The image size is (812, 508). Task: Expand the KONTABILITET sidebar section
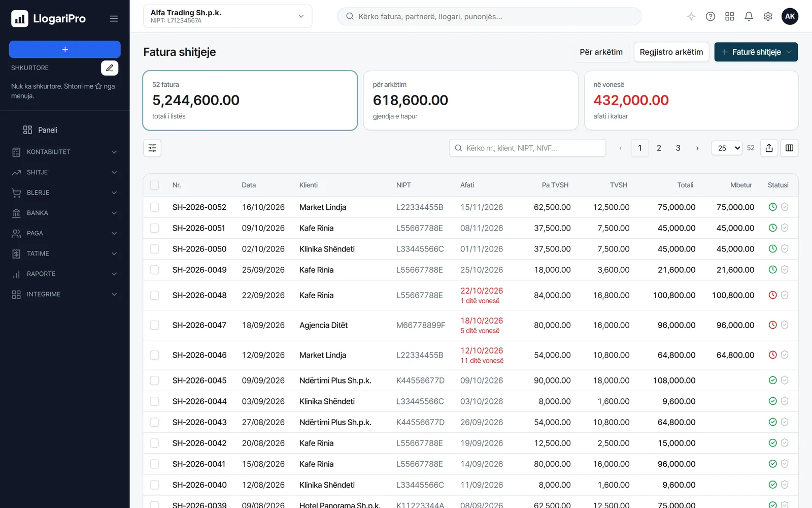(64, 152)
